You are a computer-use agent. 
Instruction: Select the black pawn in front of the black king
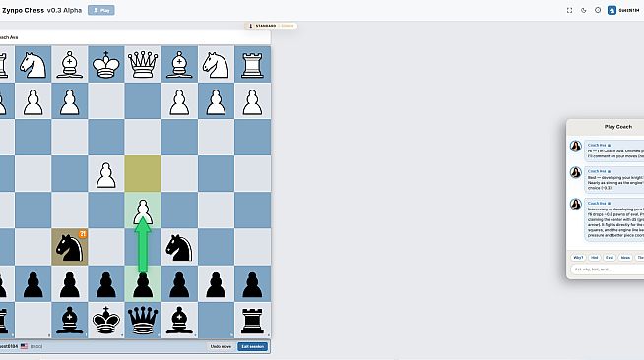click(106, 284)
